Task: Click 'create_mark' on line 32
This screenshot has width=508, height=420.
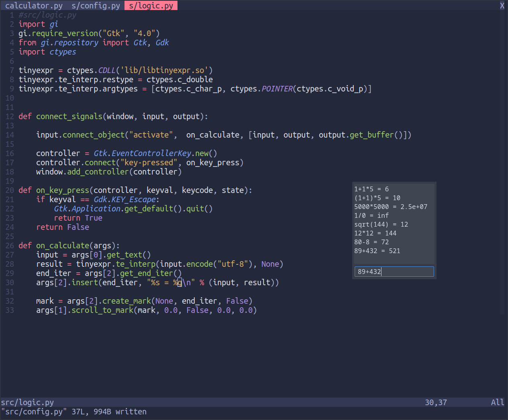Action: (127, 301)
